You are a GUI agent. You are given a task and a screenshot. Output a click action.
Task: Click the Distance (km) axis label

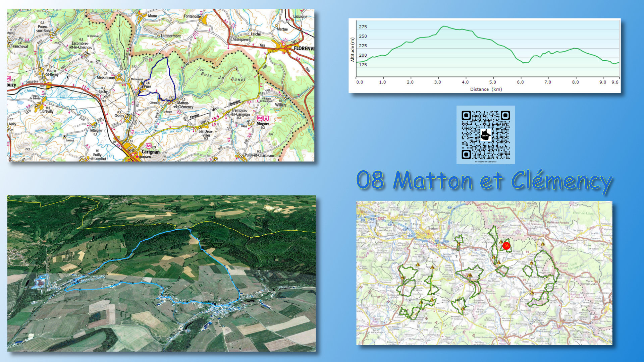click(486, 89)
